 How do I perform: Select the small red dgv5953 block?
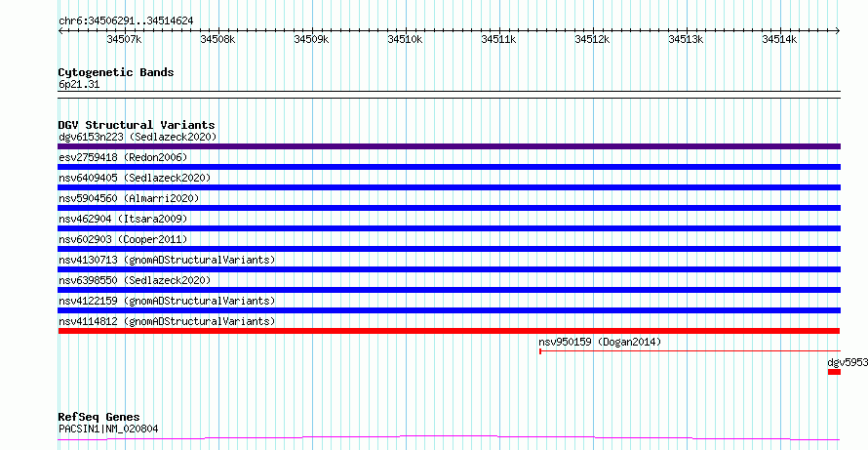coord(834,372)
